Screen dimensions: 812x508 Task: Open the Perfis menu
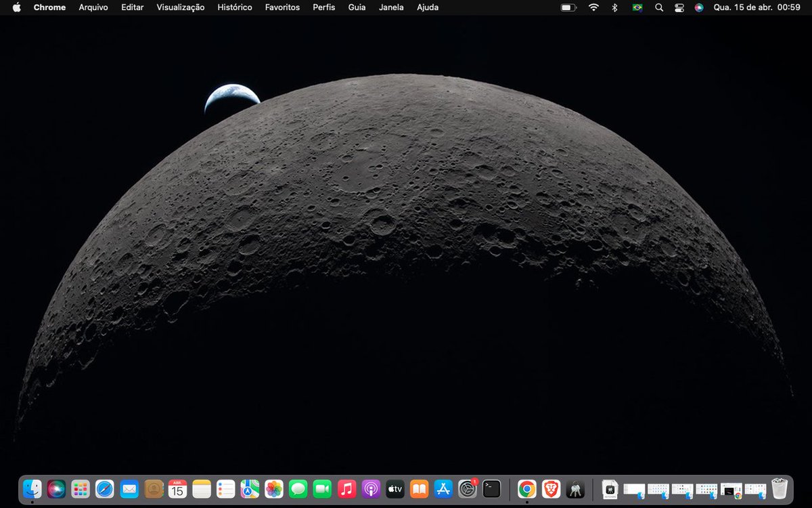click(324, 7)
